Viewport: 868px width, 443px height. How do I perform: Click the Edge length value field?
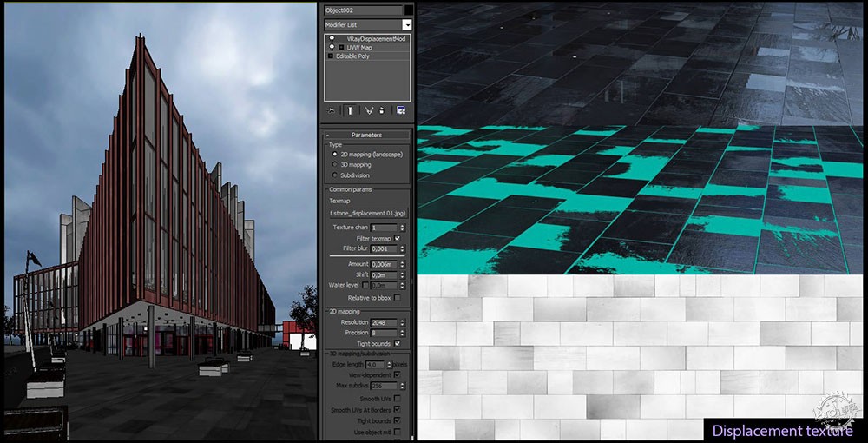(x=375, y=364)
